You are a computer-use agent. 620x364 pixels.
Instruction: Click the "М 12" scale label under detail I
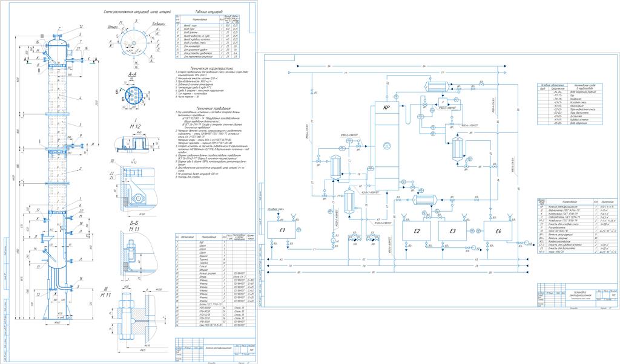(x=136, y=126)
